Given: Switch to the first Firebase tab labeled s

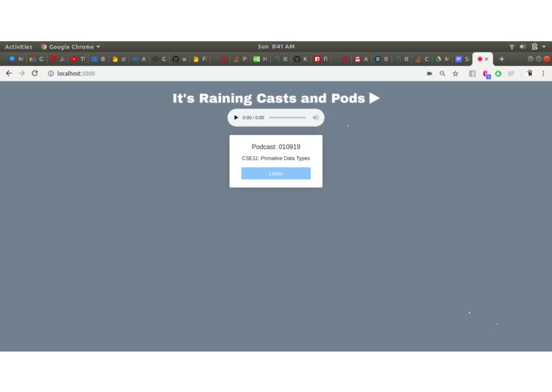Looking at the screenshot, I should point(119,59).
